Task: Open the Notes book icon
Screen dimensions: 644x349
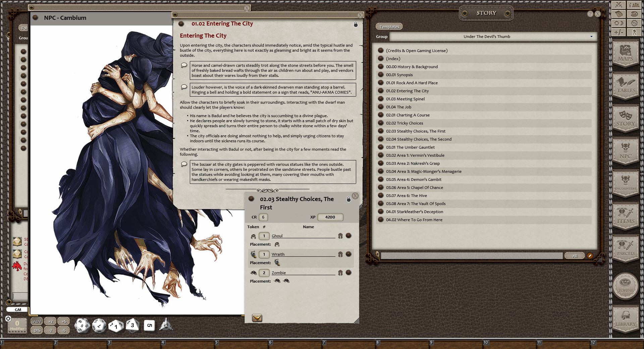Action: pos(619,14)
